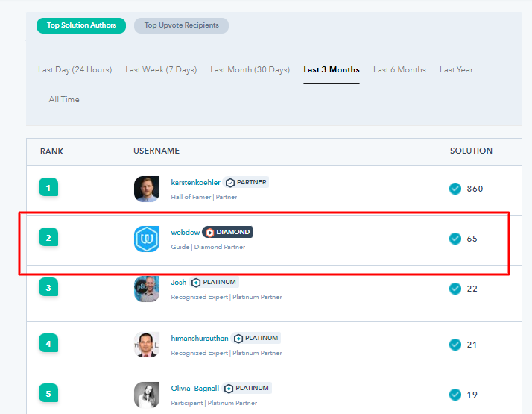Click Olivia_Bagnall's profile avatar
The image size is (532, 414).
[147, 395]
